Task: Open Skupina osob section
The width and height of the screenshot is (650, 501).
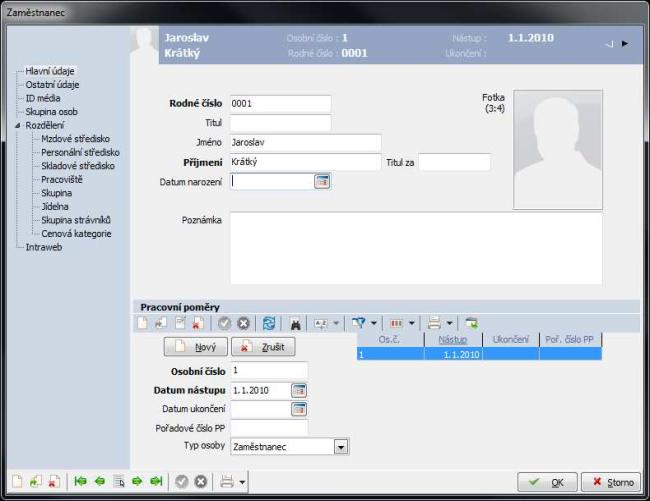Action: click(51, 111)
